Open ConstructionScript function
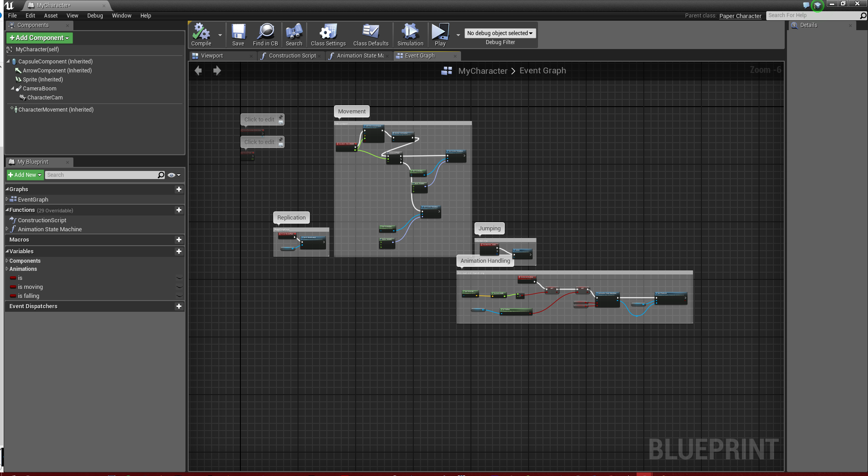Viewport: 868px width, 476px height. pyautogui.click(x=42, y=220)
